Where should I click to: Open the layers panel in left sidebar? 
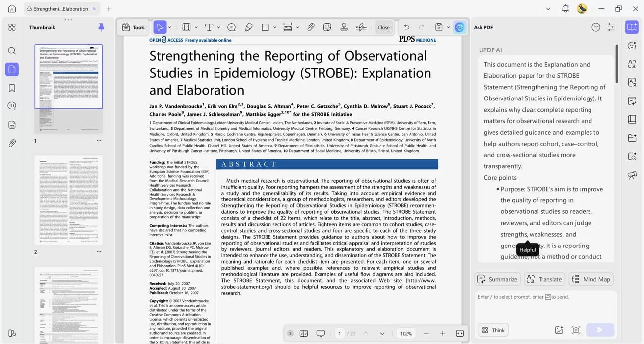[12, 125]
